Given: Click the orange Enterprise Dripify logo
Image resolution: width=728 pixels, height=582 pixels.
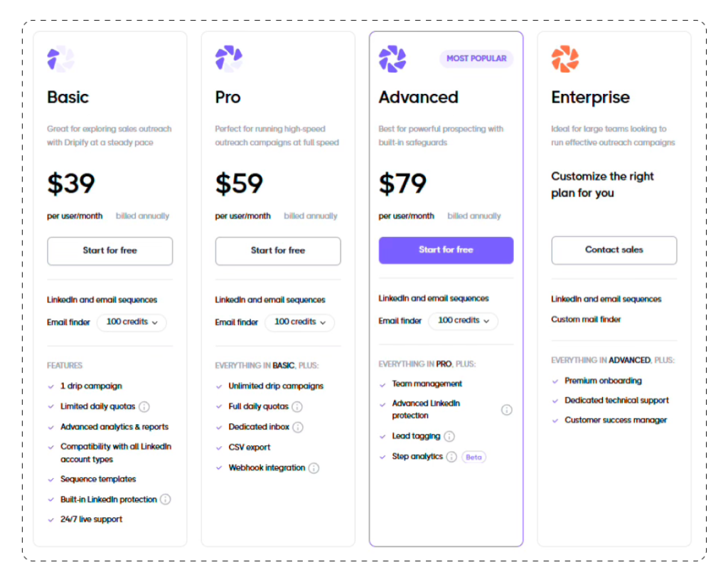Looking at the screenshot, I should (564, 58).
